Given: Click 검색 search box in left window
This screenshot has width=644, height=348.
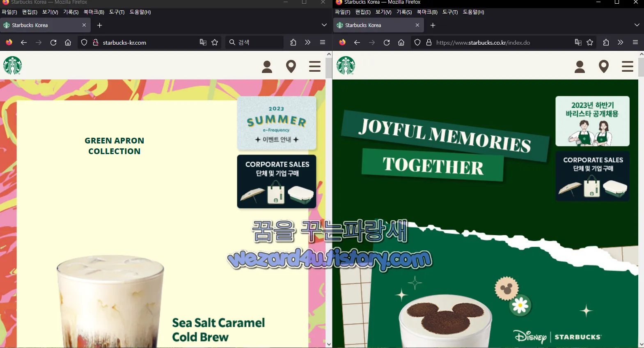Looking at the screenshot, I should 254,42.
